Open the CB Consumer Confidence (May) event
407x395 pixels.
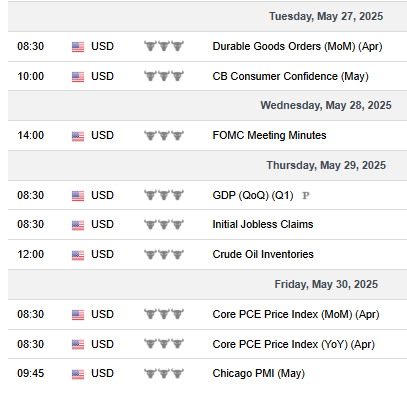(291, 76)
